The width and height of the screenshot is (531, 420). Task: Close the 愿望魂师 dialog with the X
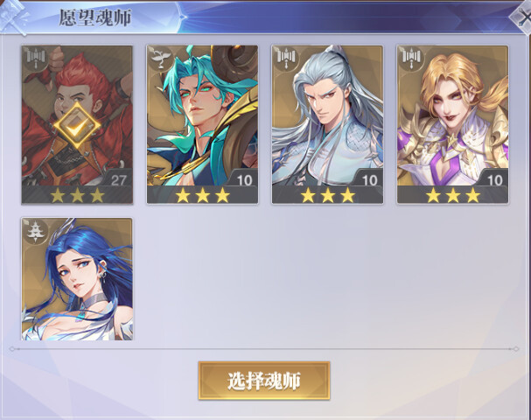pos(522,18)
